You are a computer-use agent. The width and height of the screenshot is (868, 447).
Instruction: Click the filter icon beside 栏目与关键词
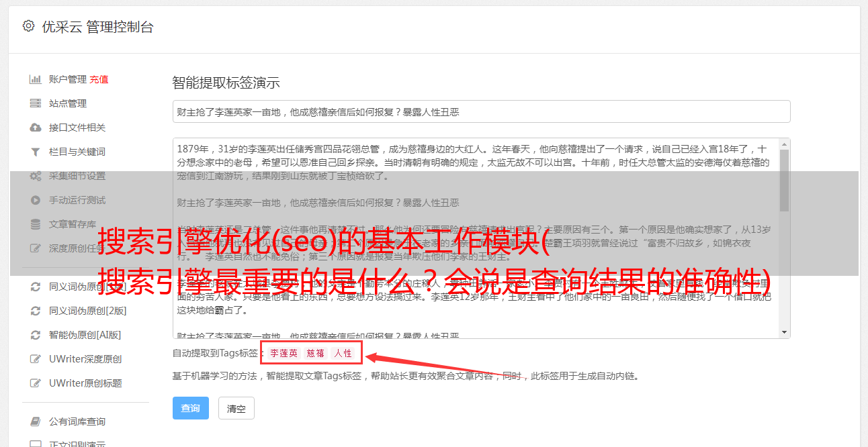[x=35, y=152]
